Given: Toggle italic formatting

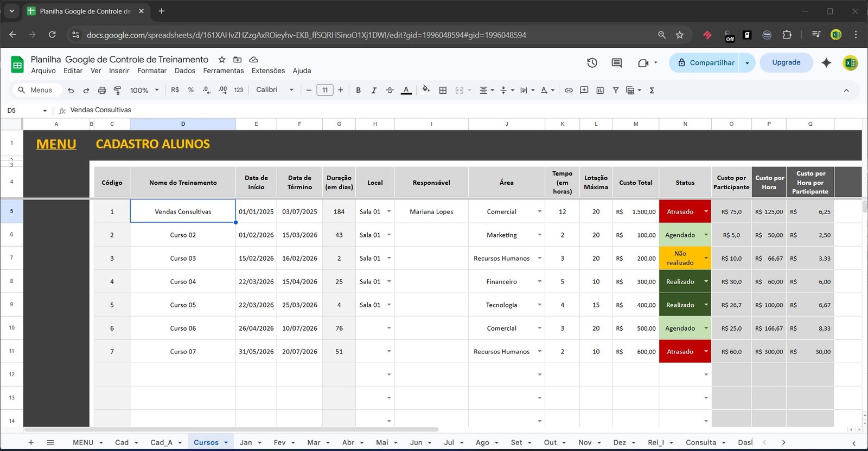Looking at the screenshot, I should [x=374, y=91].
